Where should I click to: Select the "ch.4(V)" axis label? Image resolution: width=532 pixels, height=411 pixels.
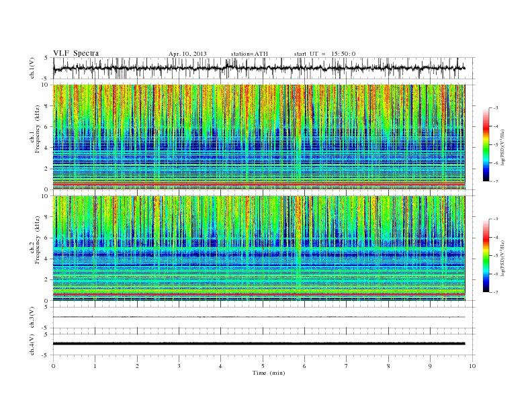tap(32, 345)
